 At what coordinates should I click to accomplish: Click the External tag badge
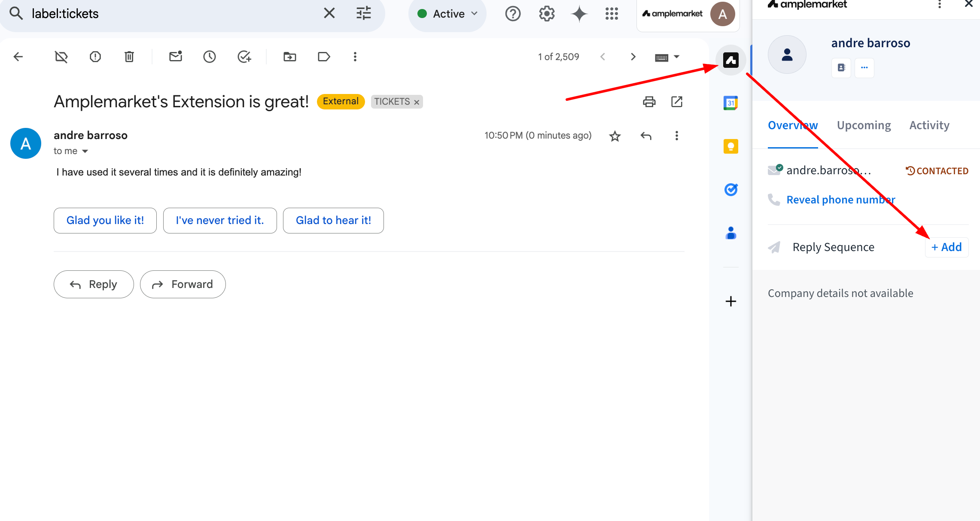click(341, 101)
